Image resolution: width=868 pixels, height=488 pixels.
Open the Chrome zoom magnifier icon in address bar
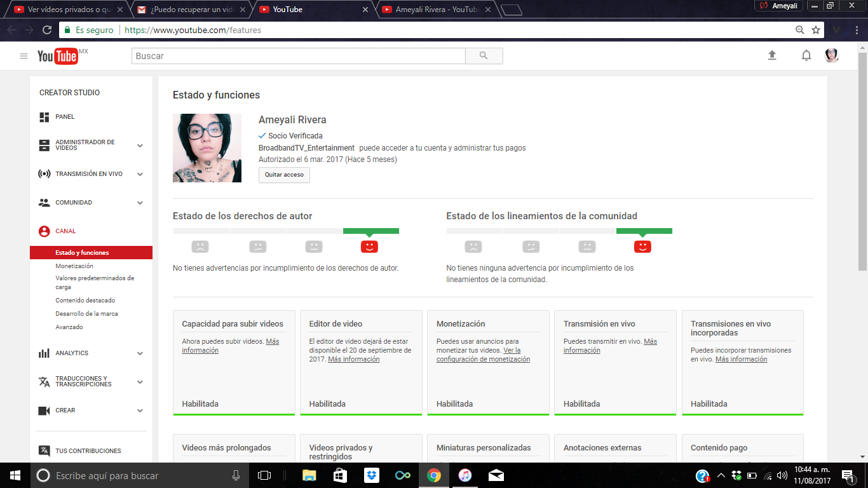[x=800, y=30]
